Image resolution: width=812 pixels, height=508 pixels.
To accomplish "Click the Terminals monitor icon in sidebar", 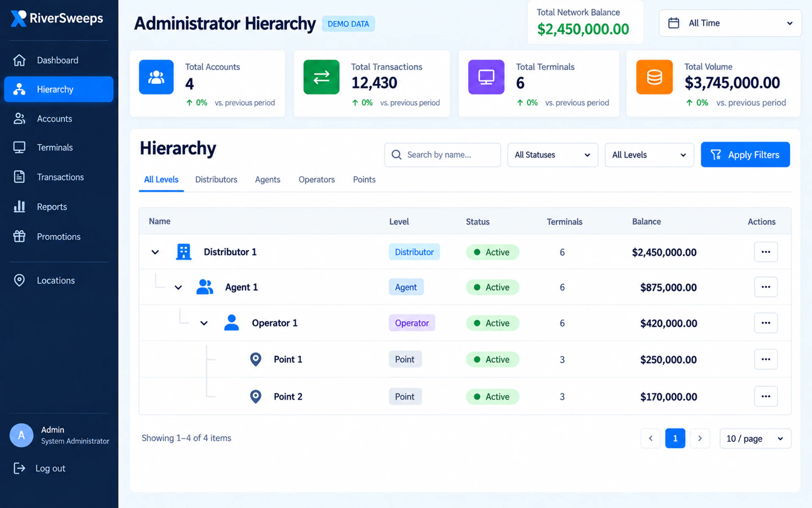I will tap(19, 147).
